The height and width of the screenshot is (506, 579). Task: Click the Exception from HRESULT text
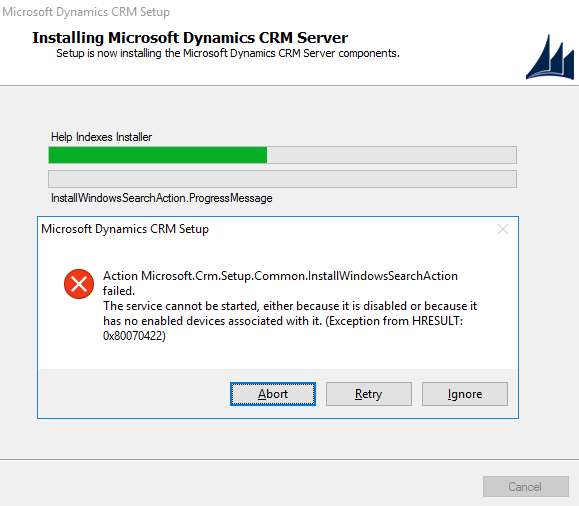(x=394, y=321)
